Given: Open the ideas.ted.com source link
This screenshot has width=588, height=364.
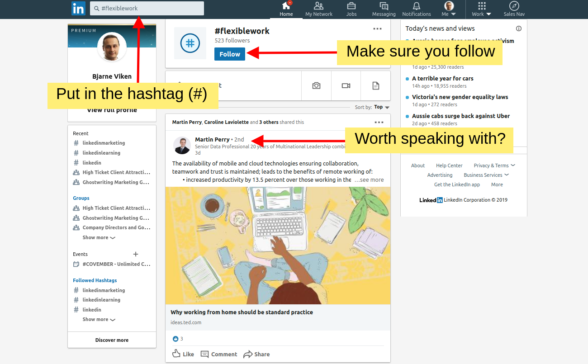Looking at the screenshot, I should pyautogui.click(x=186, y=322).
